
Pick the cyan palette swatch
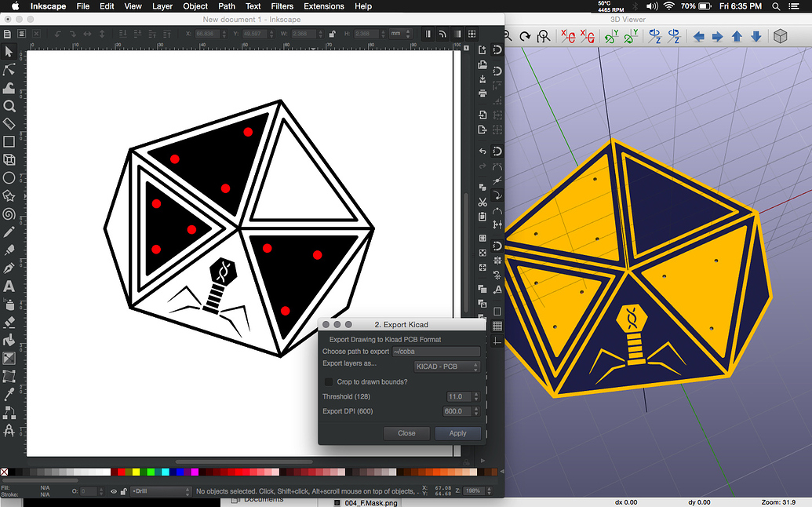[166, 472]
